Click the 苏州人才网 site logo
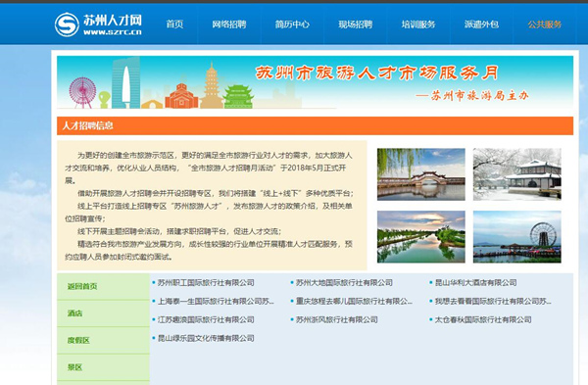The width and height of the screenshot is (588, 385). click(98, 24)
